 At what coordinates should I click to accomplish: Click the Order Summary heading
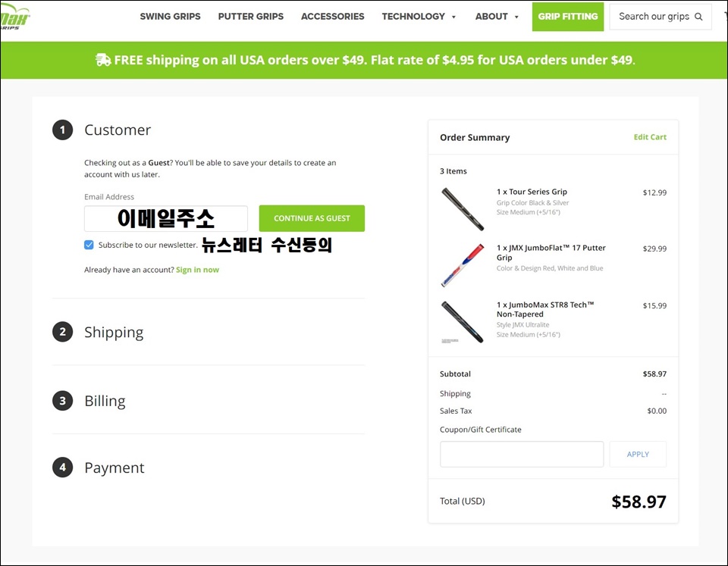[475, 137]
